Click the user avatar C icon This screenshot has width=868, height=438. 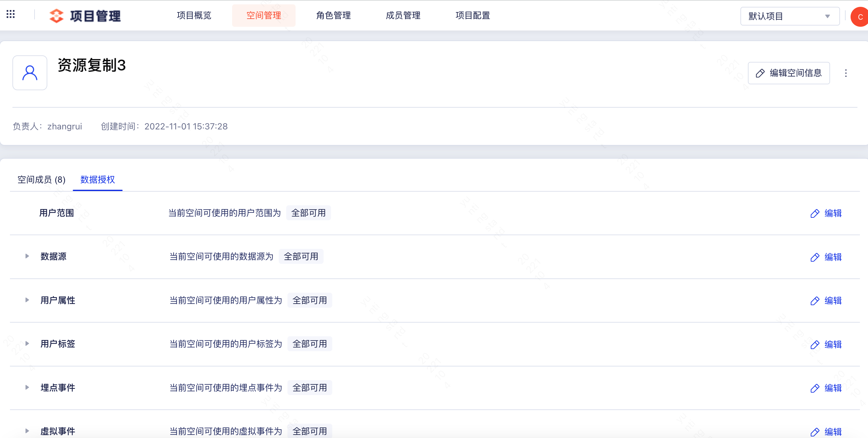(x=860, y=17)
